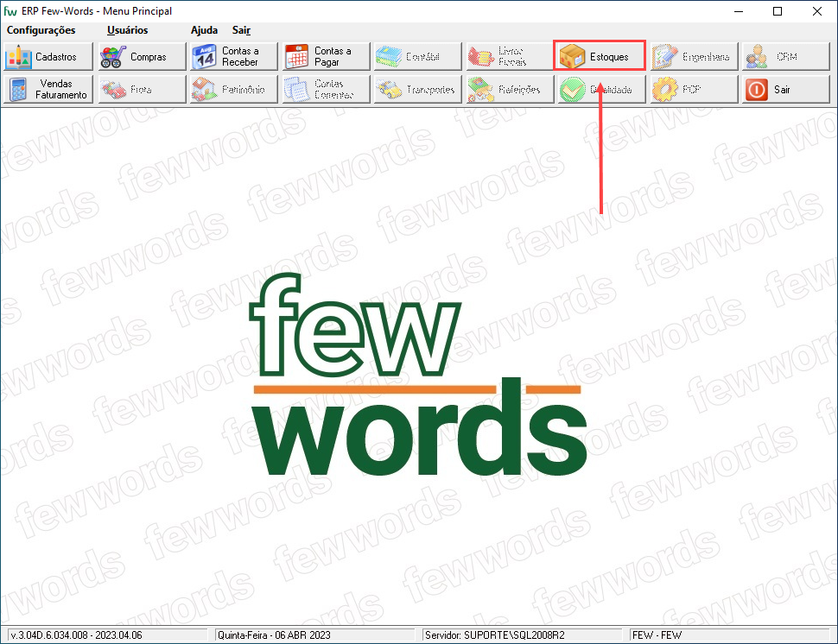Image resolution: width=838 pixels, height=644 pixels.
Task: Open Vendas Faturamento calculator icon button
Action: 48,89
